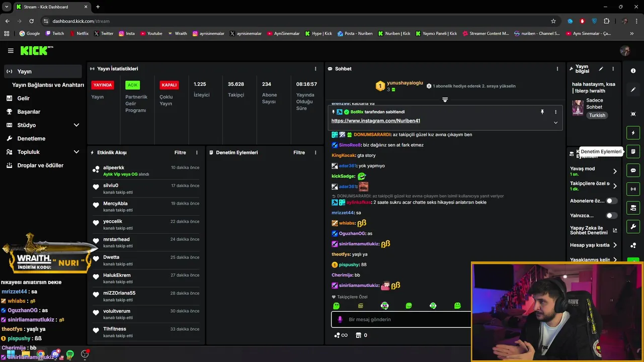Screen dimensions: 644x362
Task: Select the wrench icon in right sidebar
Action: pyautogui.click(x=633, y=226)
